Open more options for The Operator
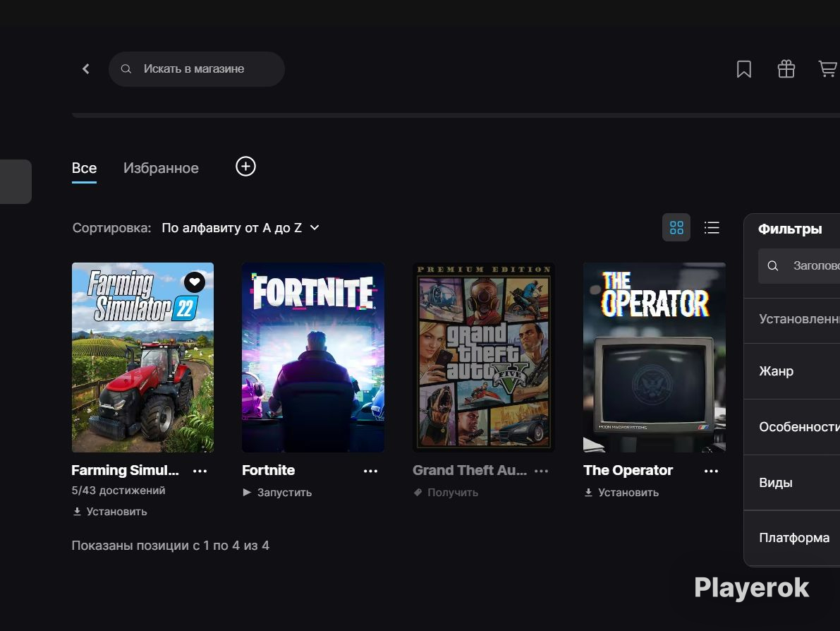The image size is (840, 631). pos(712,471)
